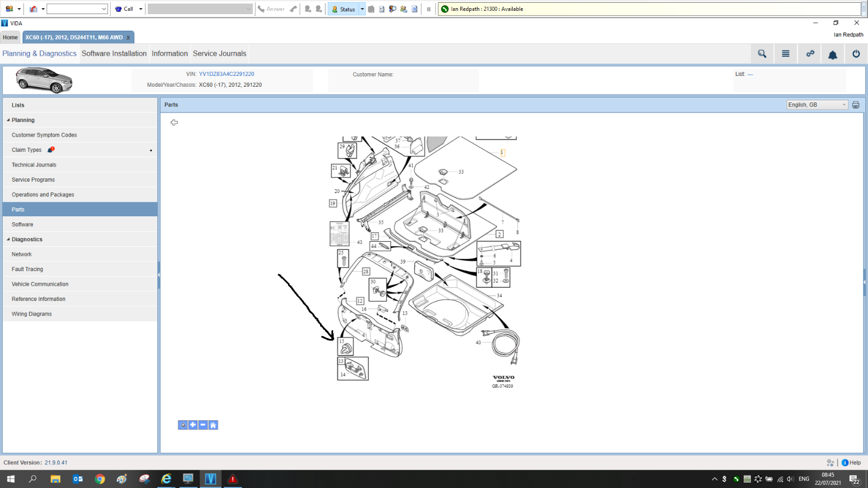
Task: Open the English, GB language dropdown
Action: point(817,105)
